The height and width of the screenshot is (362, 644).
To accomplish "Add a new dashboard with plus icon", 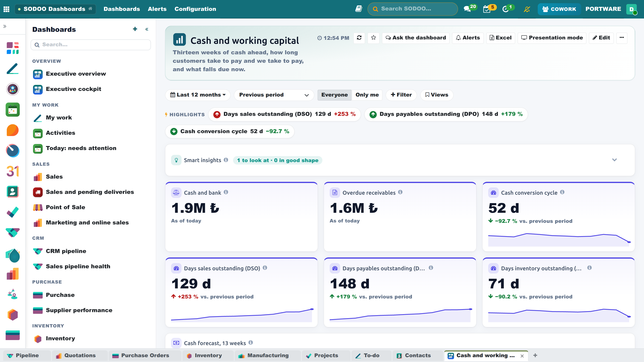I will coord(135,29).
